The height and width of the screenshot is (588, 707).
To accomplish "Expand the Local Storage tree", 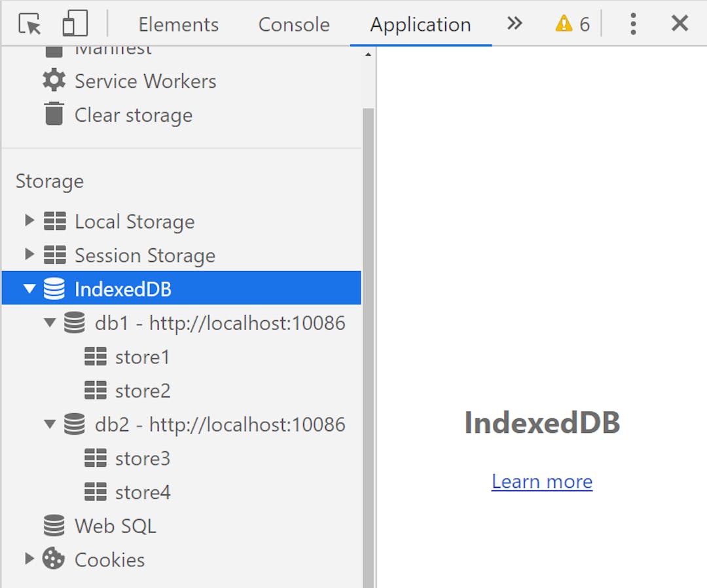I will [x=29, y=221].
